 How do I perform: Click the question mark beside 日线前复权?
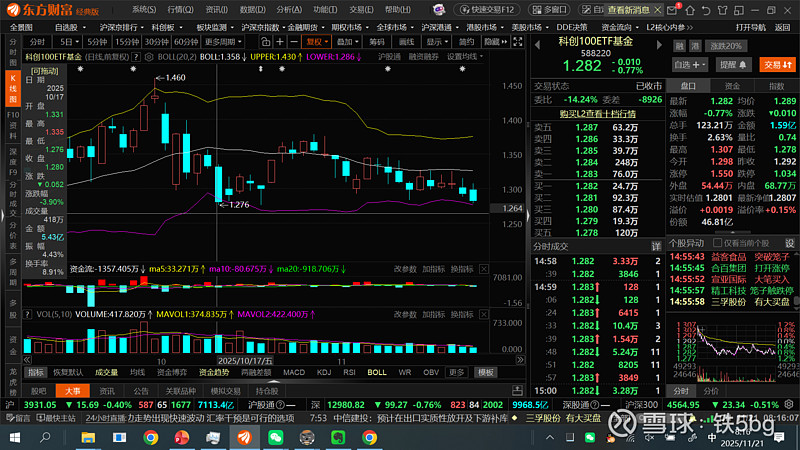click(136, 57)
